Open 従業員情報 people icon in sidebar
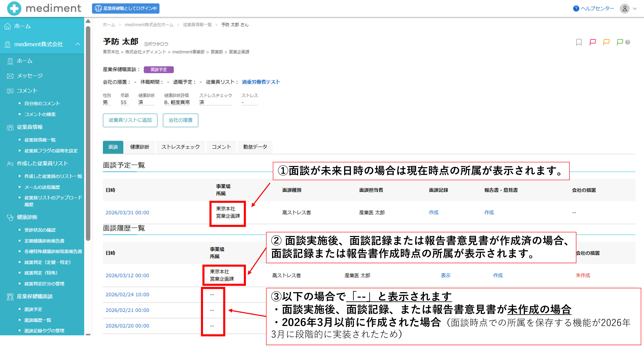644x346 pixels. pyautogui.click(x=10, y=127)
